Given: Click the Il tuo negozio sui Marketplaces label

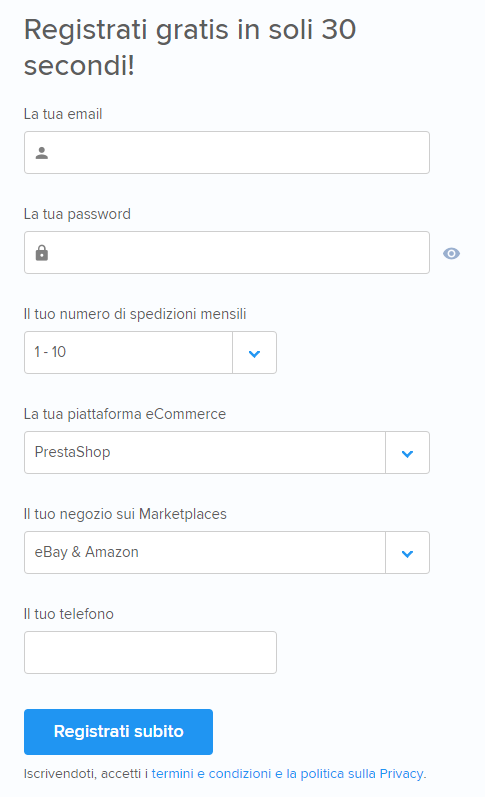Looking at the screenshot, I should pos(125,514).
